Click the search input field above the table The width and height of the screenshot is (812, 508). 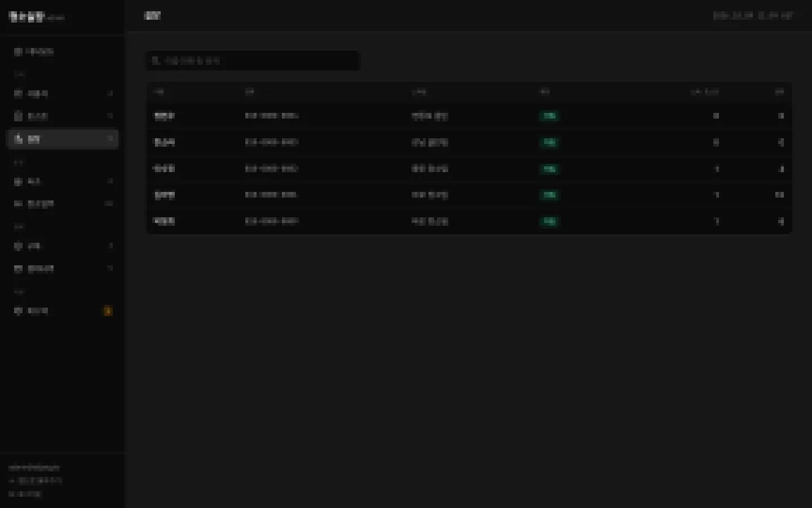click(253, 61)
